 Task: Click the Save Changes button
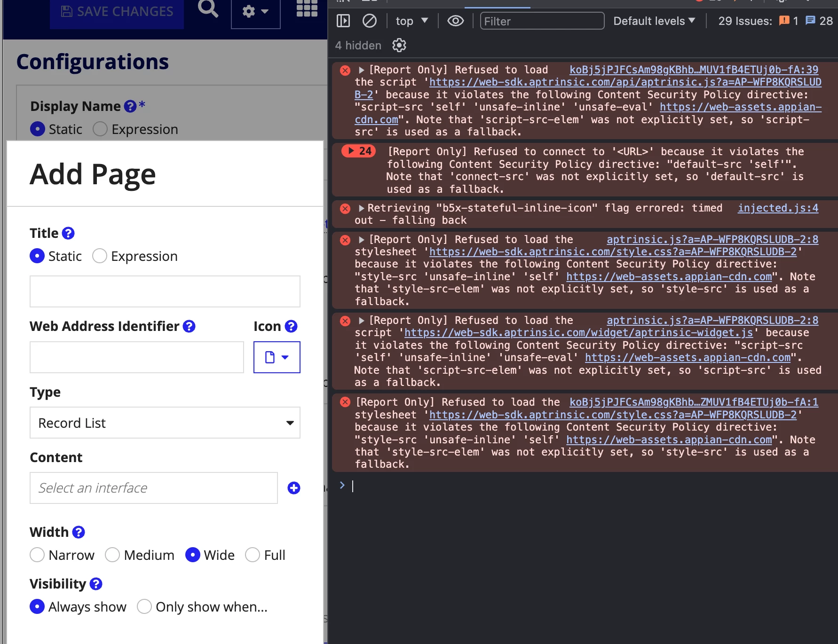coord(117,12)
